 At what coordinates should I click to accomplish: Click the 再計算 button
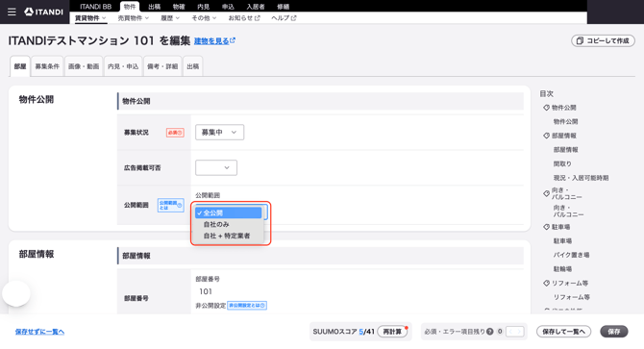(392, 332)
